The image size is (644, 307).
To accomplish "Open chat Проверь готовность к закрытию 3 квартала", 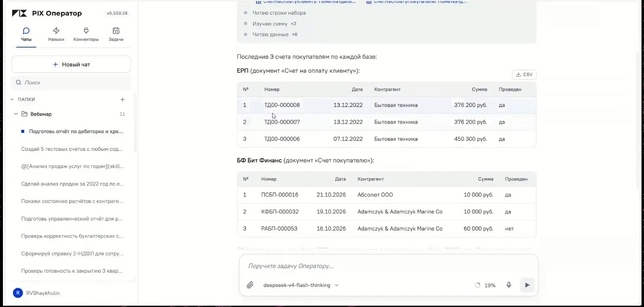I will click(x=72, y=271).
